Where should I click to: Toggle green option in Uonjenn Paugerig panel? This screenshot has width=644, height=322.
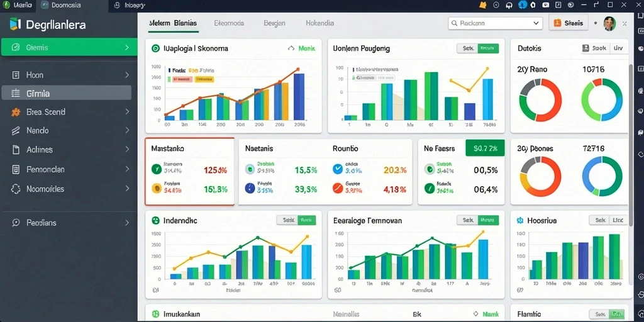pyautogui.click(x=488, y=48)
